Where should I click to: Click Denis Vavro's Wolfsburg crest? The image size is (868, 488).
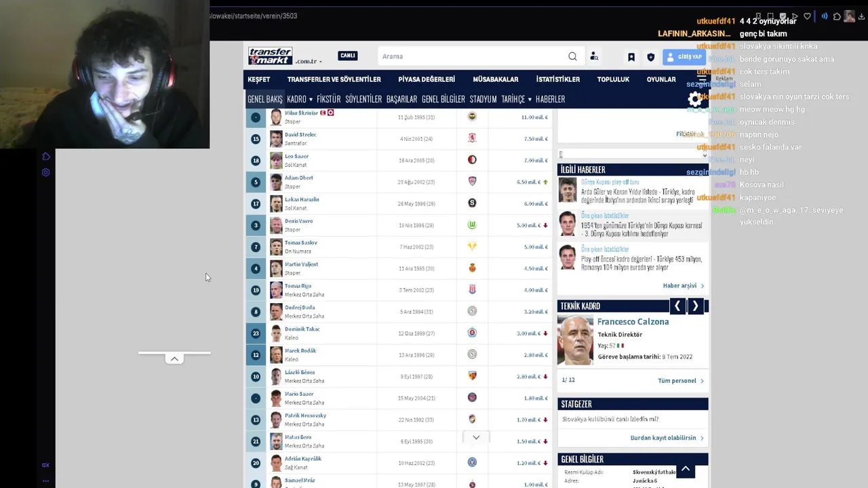(472, 225)
